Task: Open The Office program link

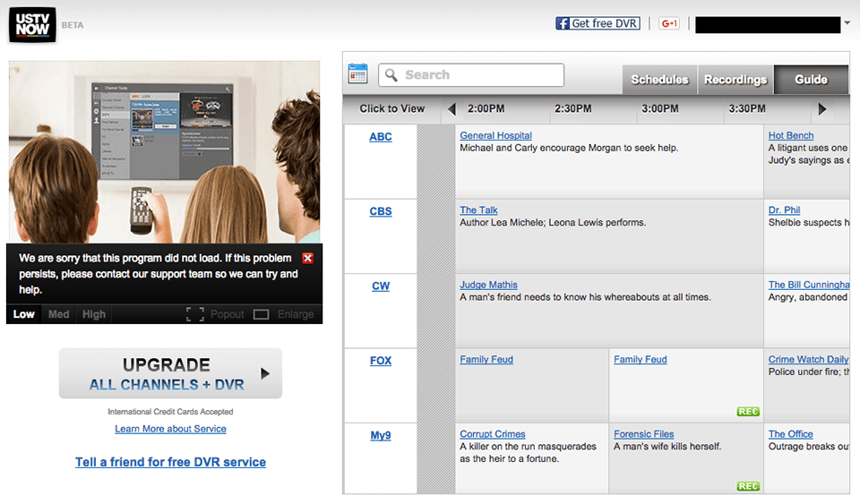Action: [791, 434]
